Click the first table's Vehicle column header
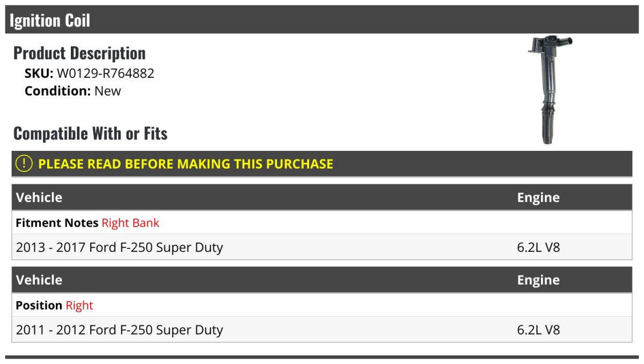Viewport: 644px width, 364px height. 39,197
